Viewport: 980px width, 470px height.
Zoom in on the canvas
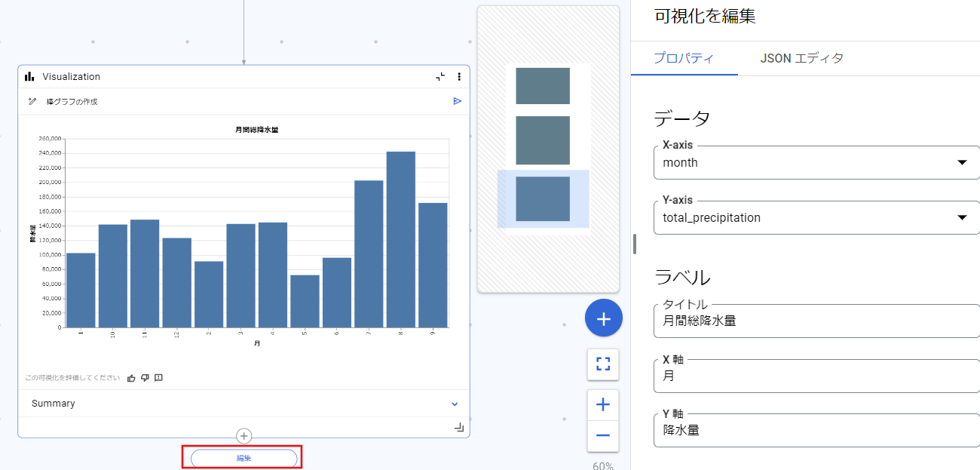click(x=603, y=405)
